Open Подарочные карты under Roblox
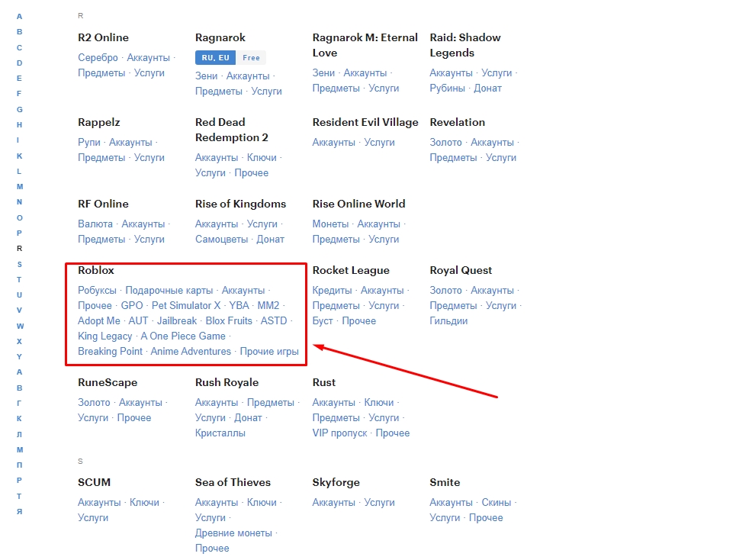The image size is (736, 560). click(x=169, y=290)
